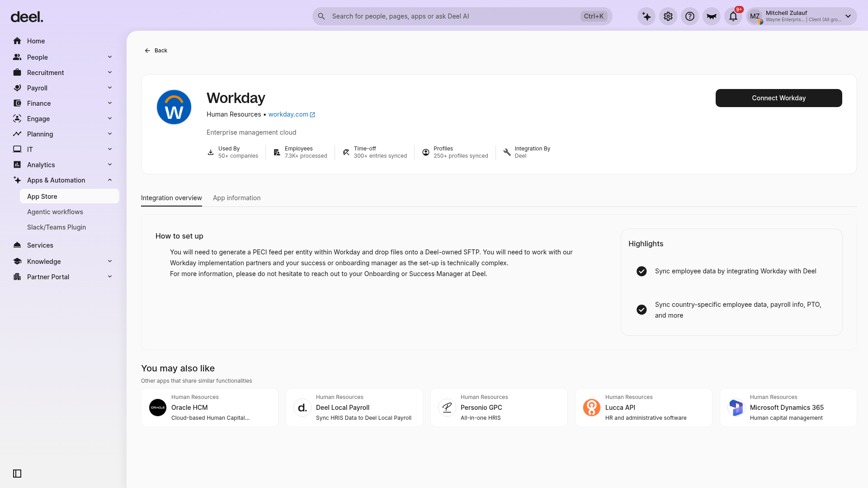Click the Services bell-dome icon
868x488 pixels.
(17, 245)
